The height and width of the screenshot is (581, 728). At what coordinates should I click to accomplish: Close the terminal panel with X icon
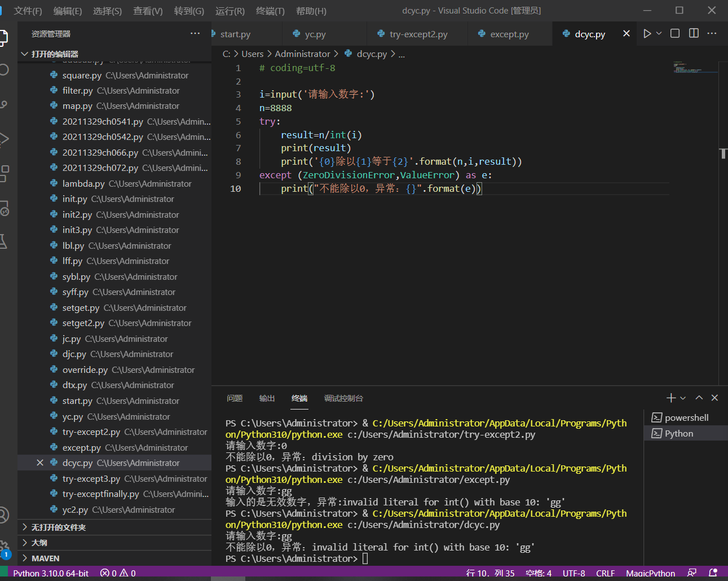pyautogui.click(x=714, y=398)
